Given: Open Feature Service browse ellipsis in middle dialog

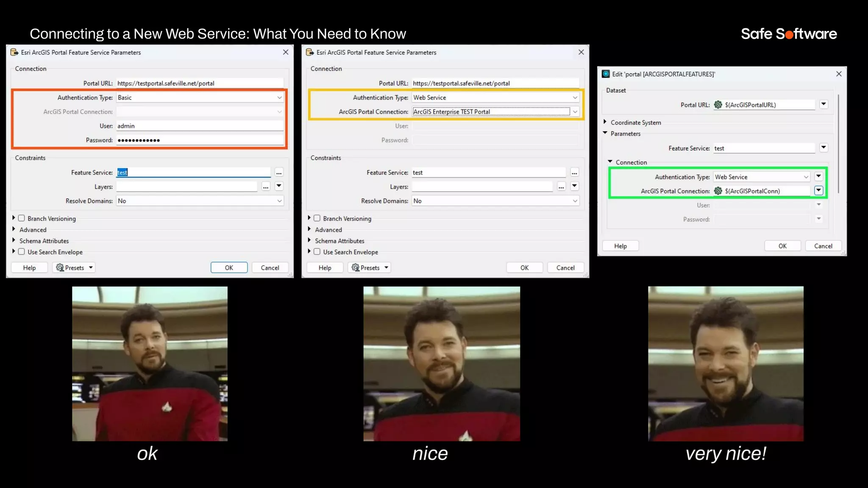Looking at the screenshot, I should (x=574, y=172).
